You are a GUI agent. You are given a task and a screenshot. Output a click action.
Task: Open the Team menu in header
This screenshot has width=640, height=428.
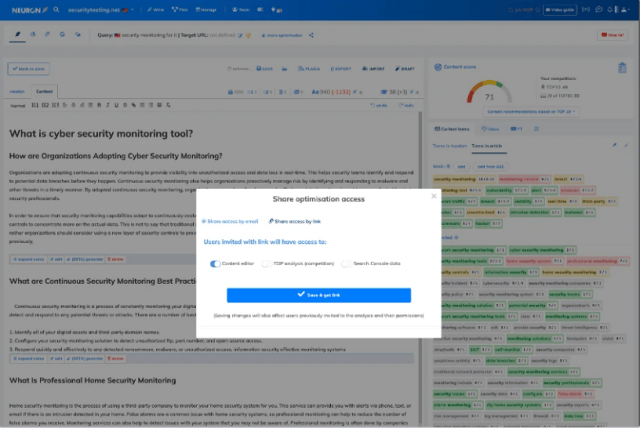click(240, 9)
